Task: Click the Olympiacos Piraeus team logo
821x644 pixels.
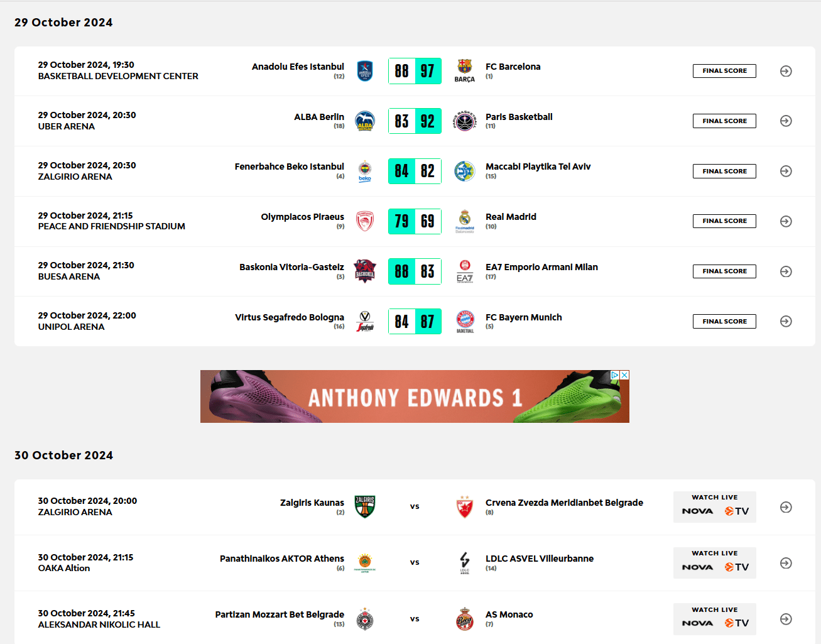Action: click(365, 221)
